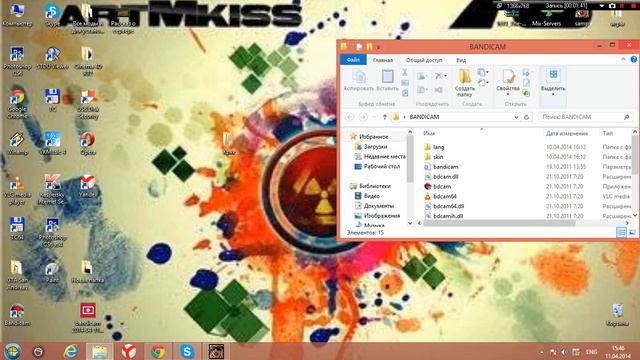Collapse the ribbon with the chevron
The width and height of the screenshot is (640, 360).
tap(623, 60)
